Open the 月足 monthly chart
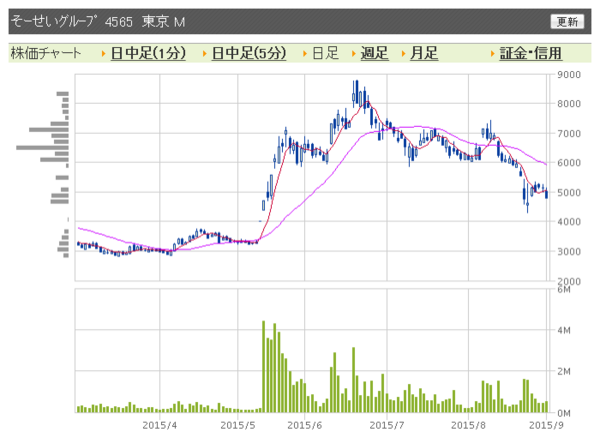 [424, 53]
